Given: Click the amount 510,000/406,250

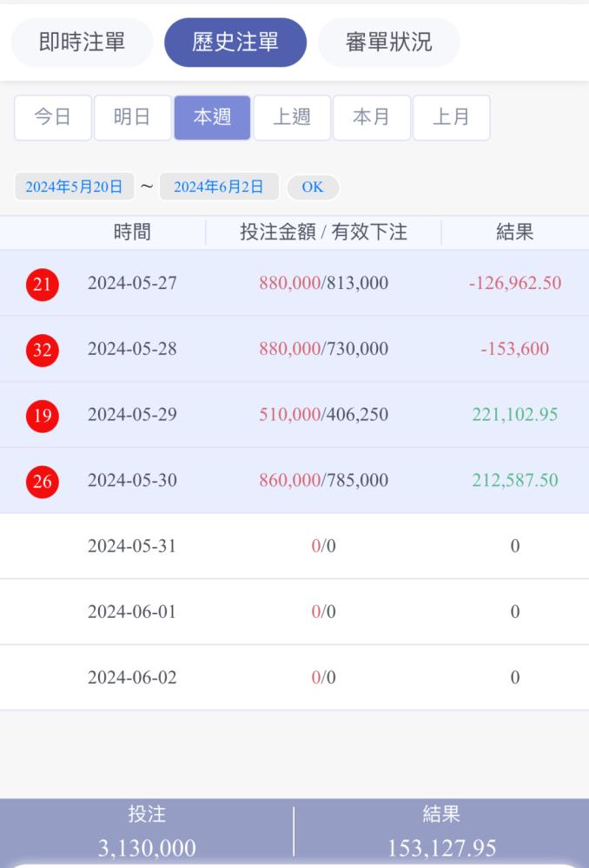Looking at the screenshot, I should pyautogui.click(x=323, y=415).
